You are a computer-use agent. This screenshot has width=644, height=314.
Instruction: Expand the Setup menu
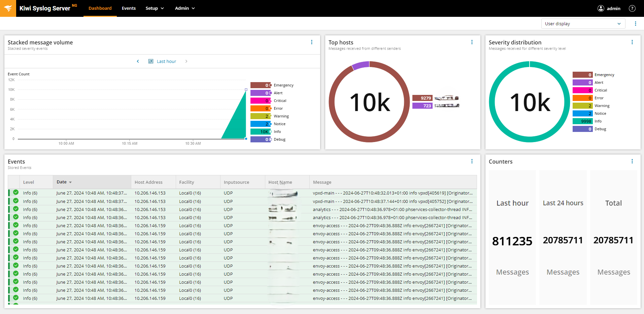click(155, 8)
